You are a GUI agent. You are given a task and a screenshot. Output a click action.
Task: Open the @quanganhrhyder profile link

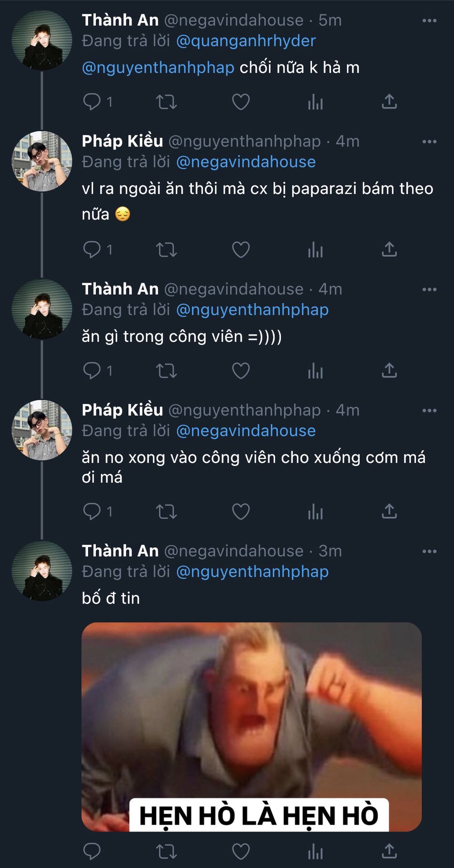point(246,41)
